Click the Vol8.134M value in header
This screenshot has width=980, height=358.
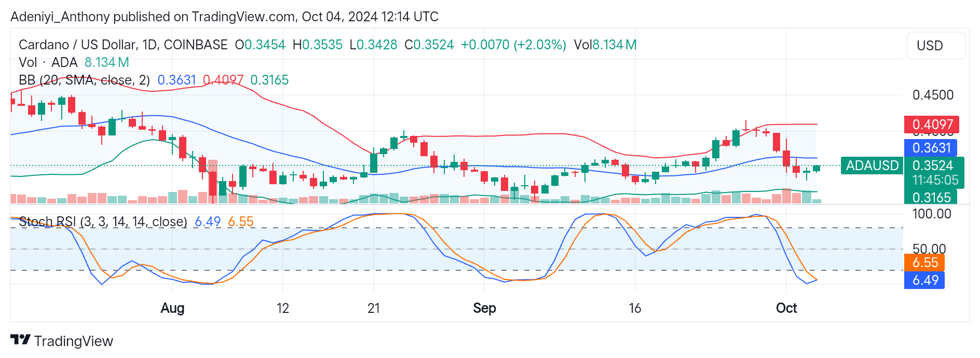605,45
